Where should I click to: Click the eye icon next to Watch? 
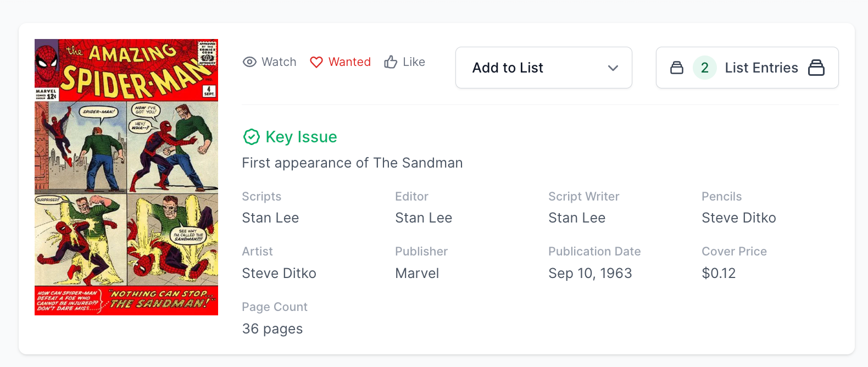(249, 62)
